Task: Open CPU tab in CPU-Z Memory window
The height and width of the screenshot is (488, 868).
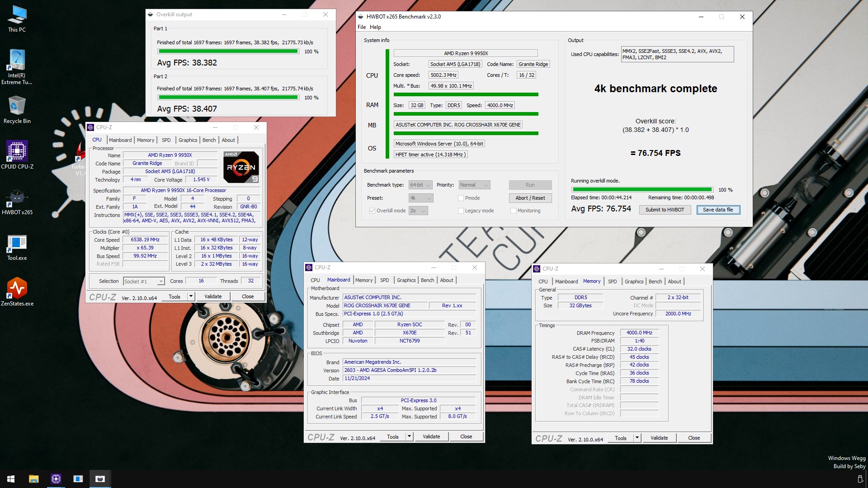Action: [x=543, y=282]
